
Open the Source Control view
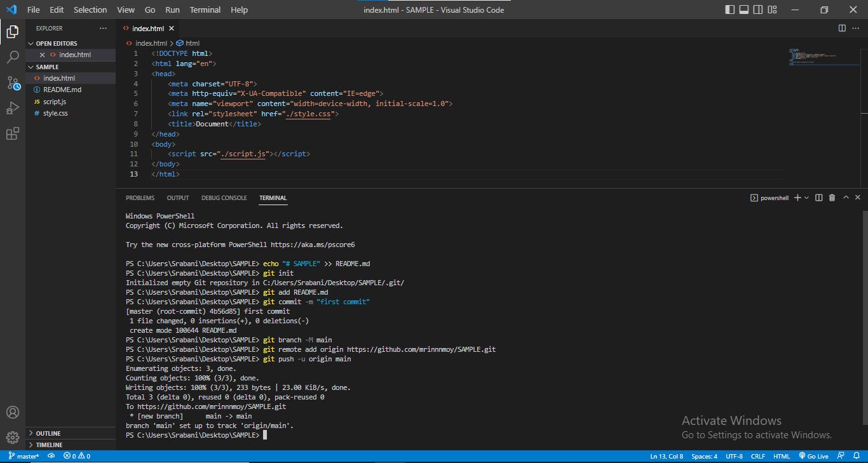12,83
